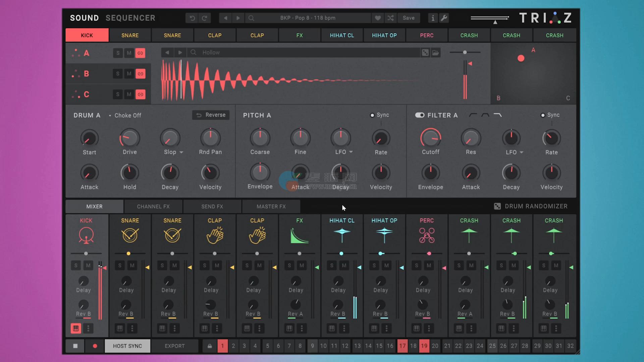This screenshot has width=644, height=362.
Task: Click dice icon next to Hollow sample
Action: (x=425, y=53)
